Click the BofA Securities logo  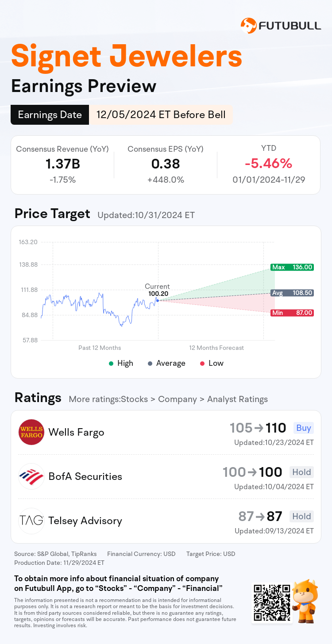click(31, 476)
